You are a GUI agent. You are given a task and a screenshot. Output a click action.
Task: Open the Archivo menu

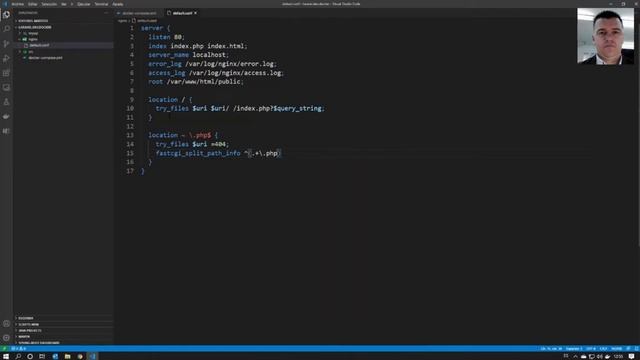click(18, 4)
